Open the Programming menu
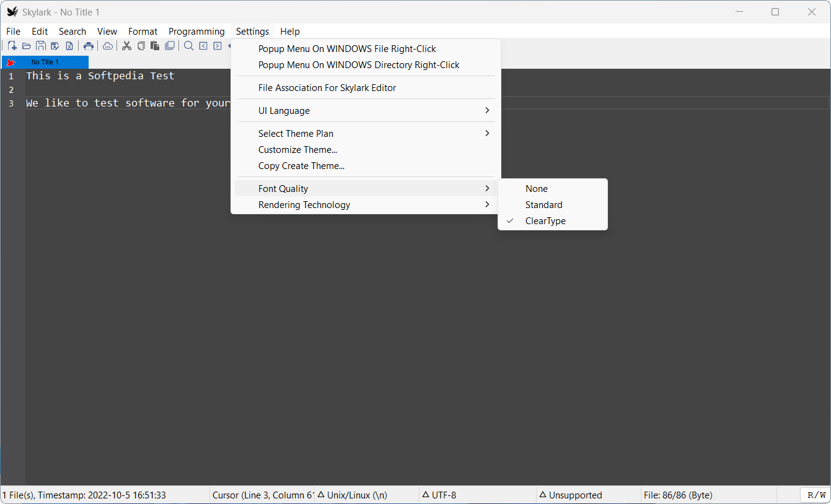831x504 pixels. click(196, 32)
